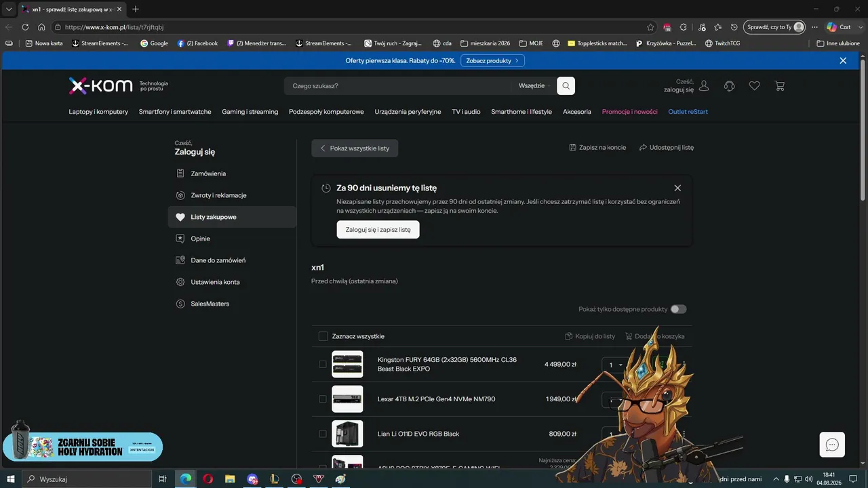Open Opera from the taskbar
868x488 pixels.
(x=208, y=479)
